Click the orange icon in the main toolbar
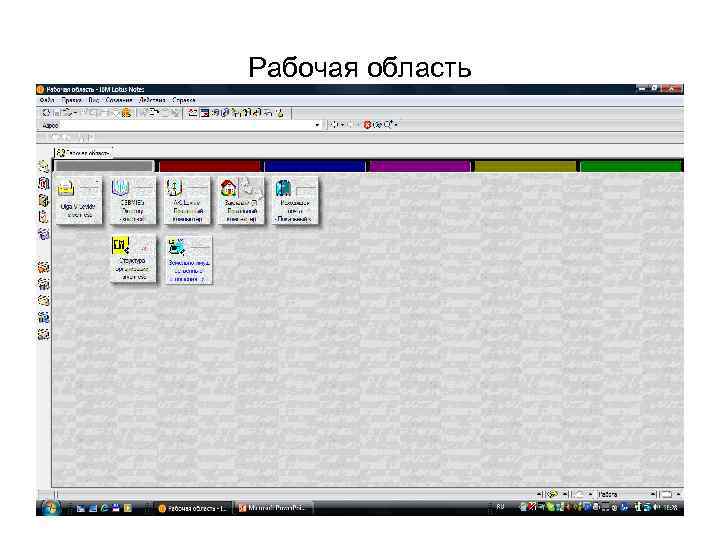 click(x=126, y=112)
